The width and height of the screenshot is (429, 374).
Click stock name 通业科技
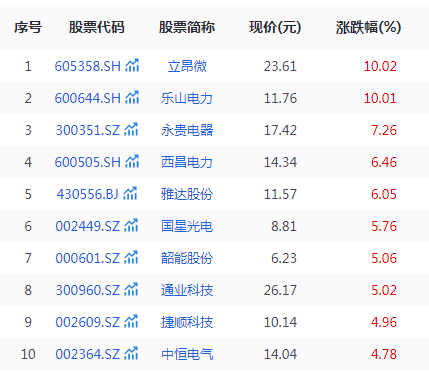(187, 290)
